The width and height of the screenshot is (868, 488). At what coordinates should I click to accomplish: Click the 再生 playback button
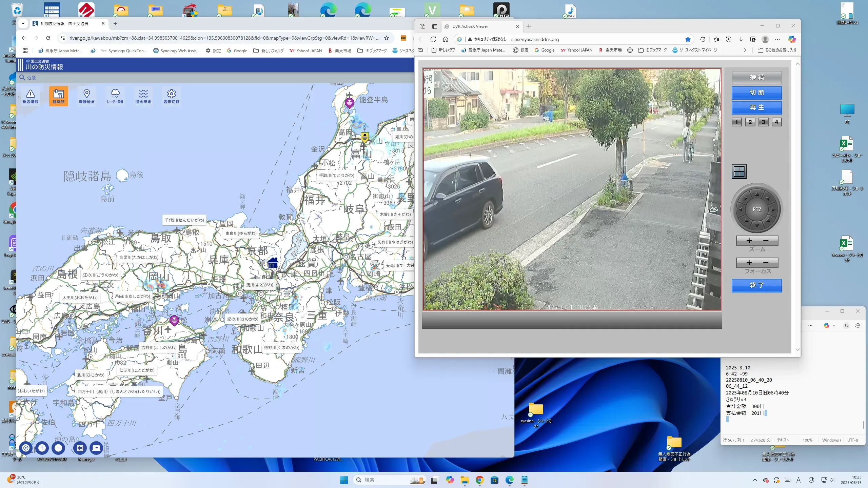(x=756, y=107)
